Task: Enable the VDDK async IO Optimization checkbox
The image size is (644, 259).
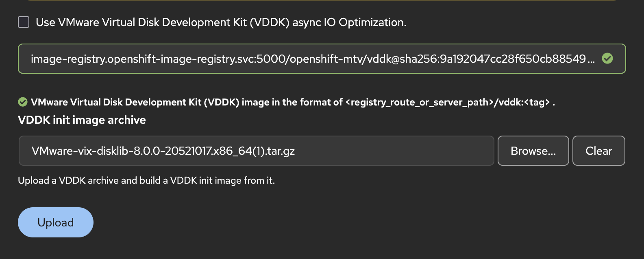Action: (x=24, y=22)
